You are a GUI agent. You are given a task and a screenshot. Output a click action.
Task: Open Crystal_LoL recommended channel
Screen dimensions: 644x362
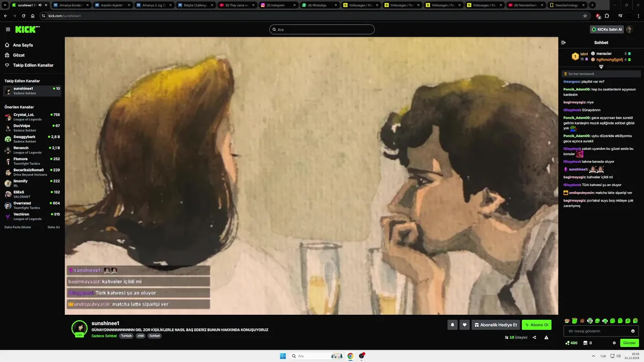pos(32,117)
